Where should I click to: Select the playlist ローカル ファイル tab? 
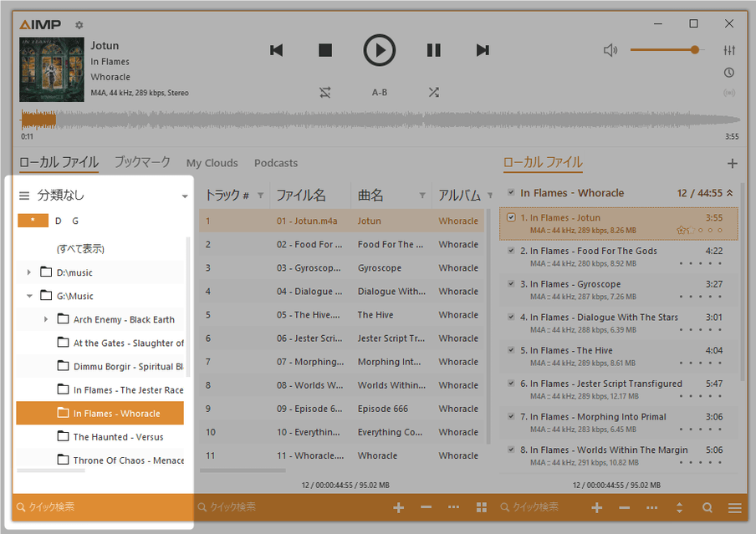pyautogui.click(x=543, y=162)
